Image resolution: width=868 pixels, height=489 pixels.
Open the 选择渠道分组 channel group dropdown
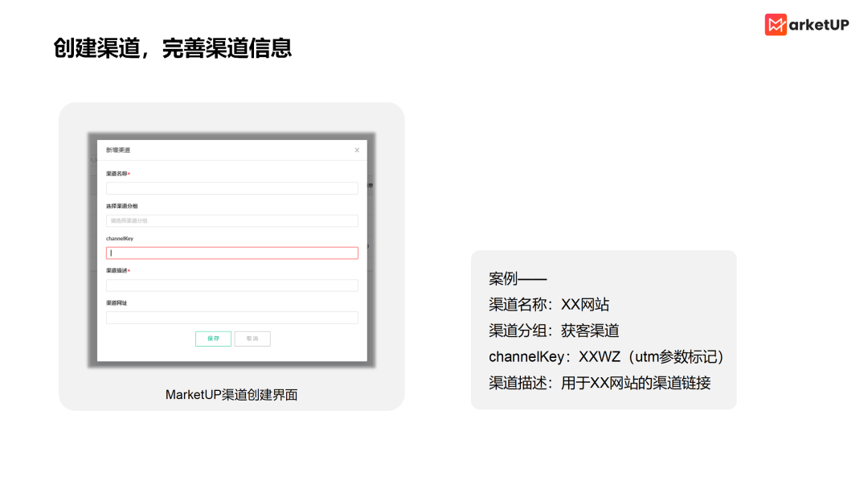click(231, 220)
